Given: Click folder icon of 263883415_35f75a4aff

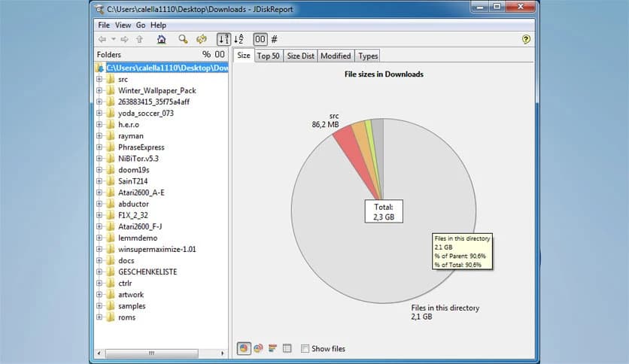Looking at the screenshot, I should (111, 102).
